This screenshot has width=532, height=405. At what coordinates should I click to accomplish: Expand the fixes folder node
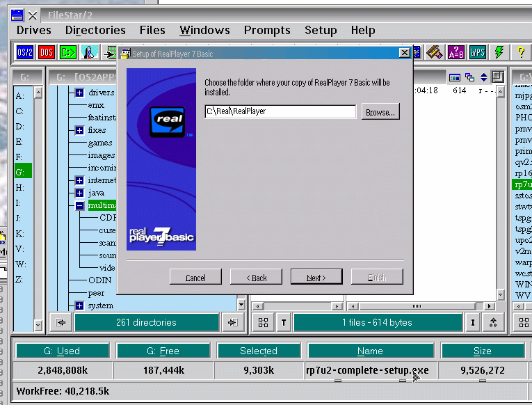coord(79,130)
